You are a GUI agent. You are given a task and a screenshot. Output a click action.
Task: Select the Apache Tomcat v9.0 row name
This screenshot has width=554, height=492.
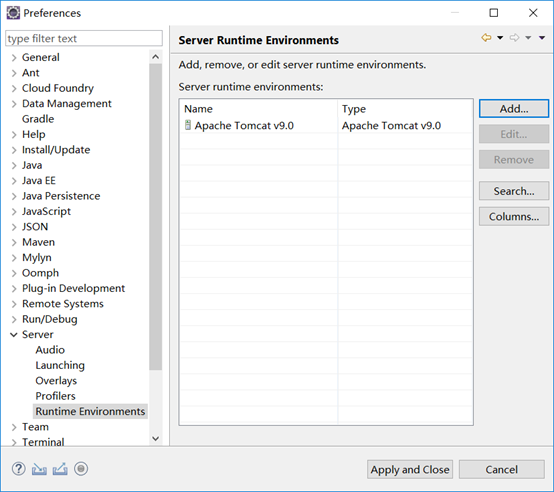pos(244,125)
